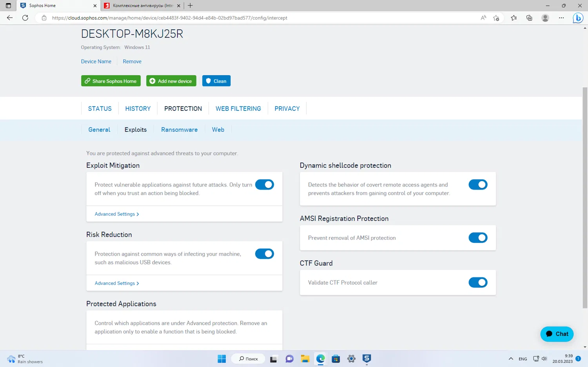This screenshot has width=588, height=367.
Task: Activate the Read Aloud icon
Action: pos(483,18)
